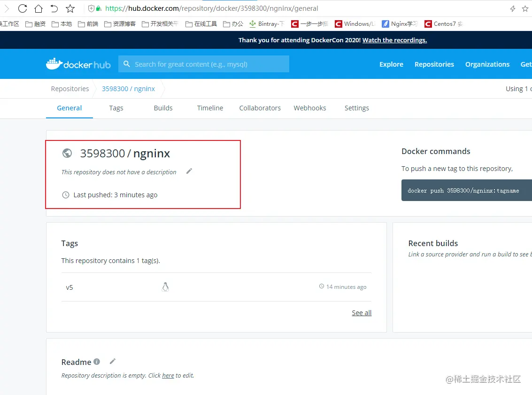Screen dimensions: 532x395
Task: Open the Builds tab
Action: 163,108
